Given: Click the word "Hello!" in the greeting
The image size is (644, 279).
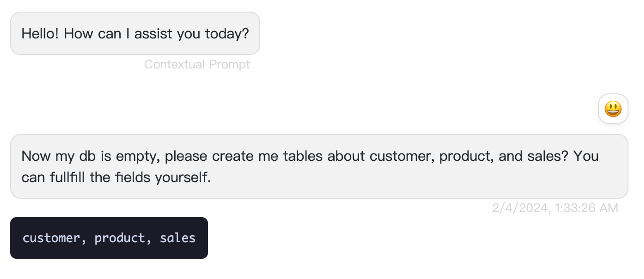Looking at the screenshot, I should [40, 34].
